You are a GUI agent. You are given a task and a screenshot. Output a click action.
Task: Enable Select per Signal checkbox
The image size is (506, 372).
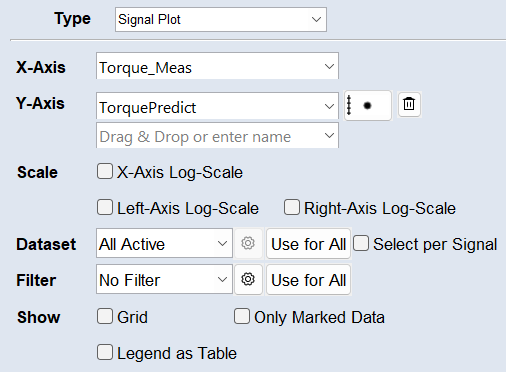tap(361, 243)
